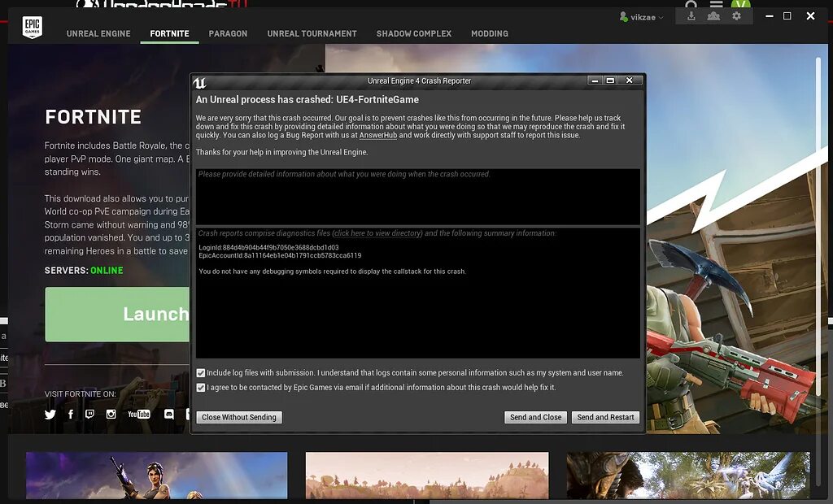Visit Fortnite's Instagram icon

point(111,415)
